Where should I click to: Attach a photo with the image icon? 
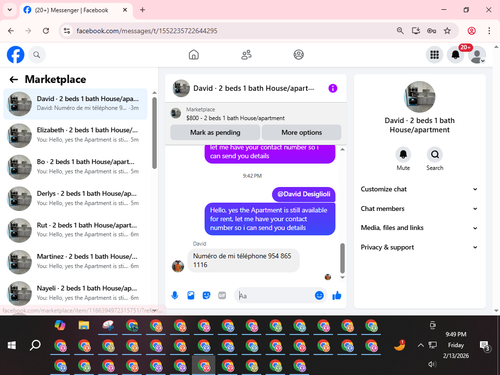point(191,295)
